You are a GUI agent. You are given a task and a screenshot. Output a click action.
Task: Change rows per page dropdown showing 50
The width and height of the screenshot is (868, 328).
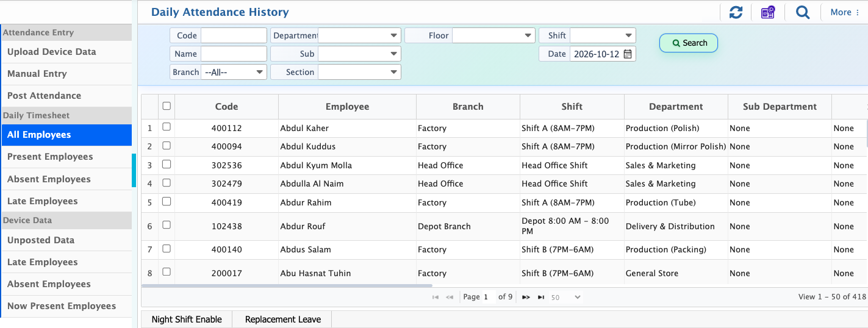click(565, 298)
